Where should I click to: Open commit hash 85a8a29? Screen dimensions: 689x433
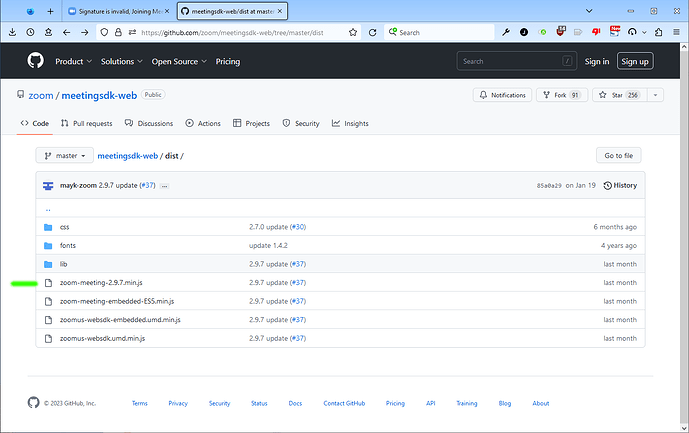tap(549, 186)
